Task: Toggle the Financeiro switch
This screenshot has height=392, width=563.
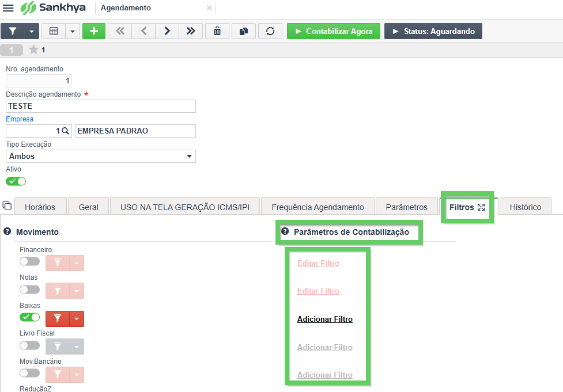Action: (30, 261)
